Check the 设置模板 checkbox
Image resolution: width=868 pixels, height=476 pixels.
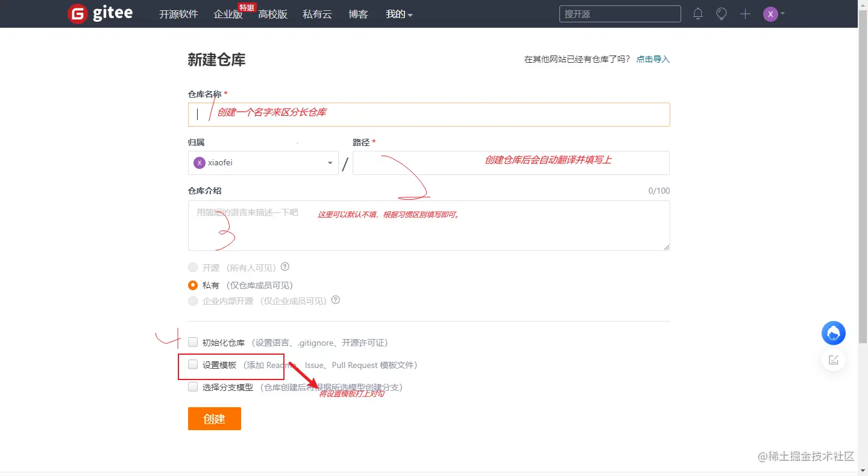coord(193,364)
